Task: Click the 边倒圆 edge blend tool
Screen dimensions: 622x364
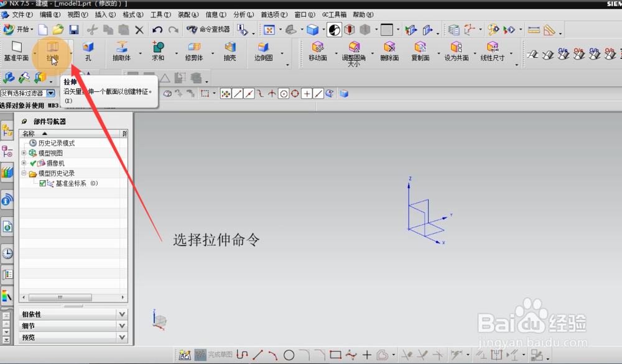Action: pyautogui.click(x=263, y=52)
